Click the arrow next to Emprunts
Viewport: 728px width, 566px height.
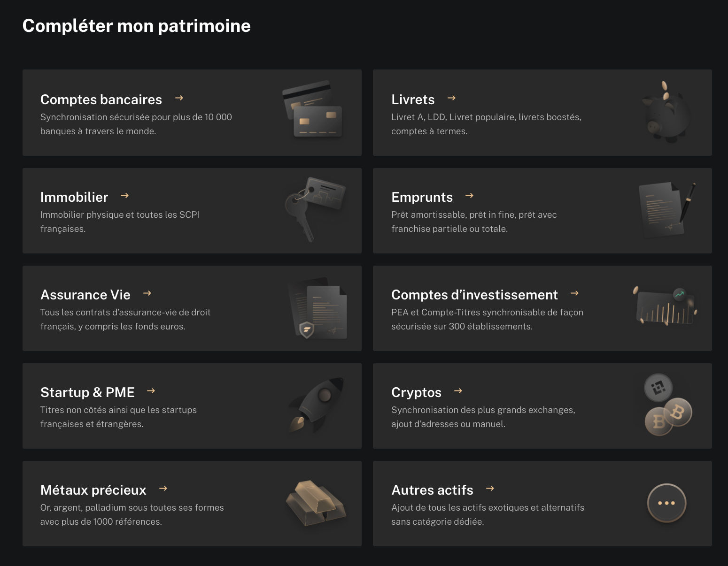[x=469, y=196]
